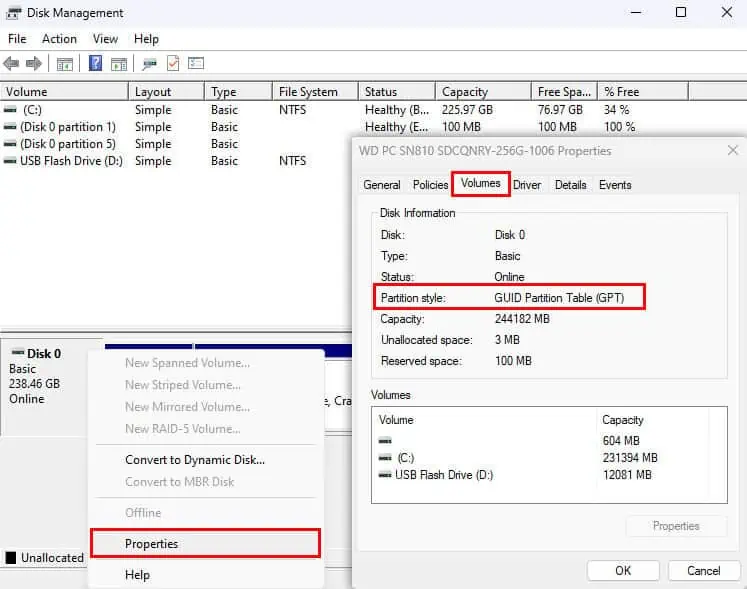The image size is (747, 589).
Task: Select Properties in the context menu
Action: 151,544
